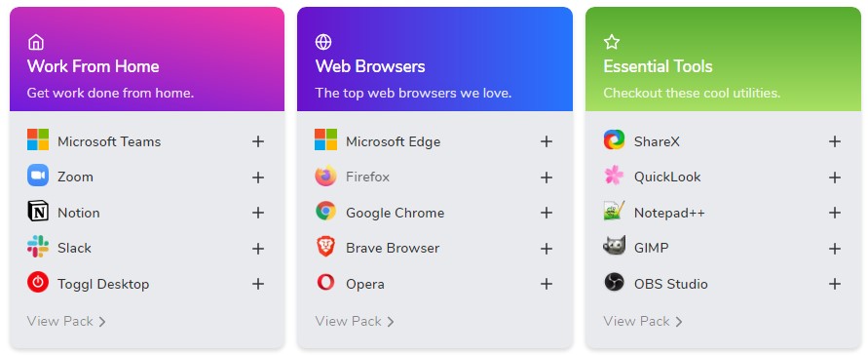
Task: Open View Pack under Web Browsers
Action: [355, 321]
